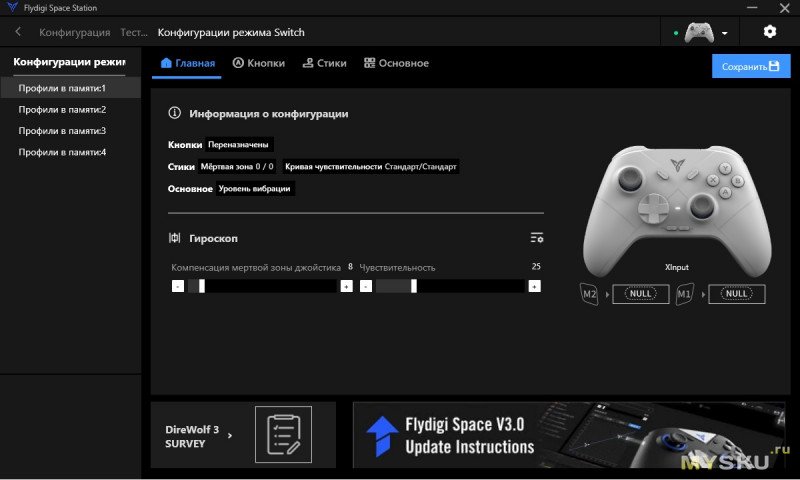Screen dimensions: 800x480
Task: Click the configuration info circle icon
Action: (174, 113)
